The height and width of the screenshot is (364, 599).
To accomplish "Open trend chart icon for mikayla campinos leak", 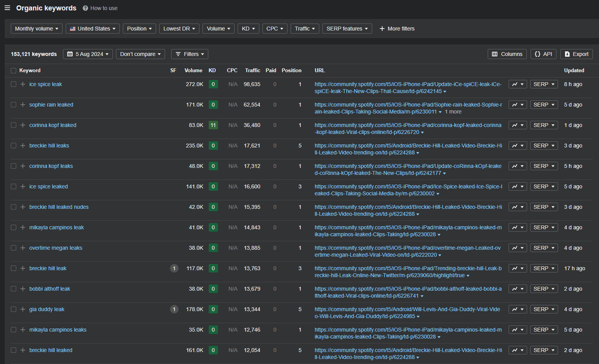I will [518, 227].
